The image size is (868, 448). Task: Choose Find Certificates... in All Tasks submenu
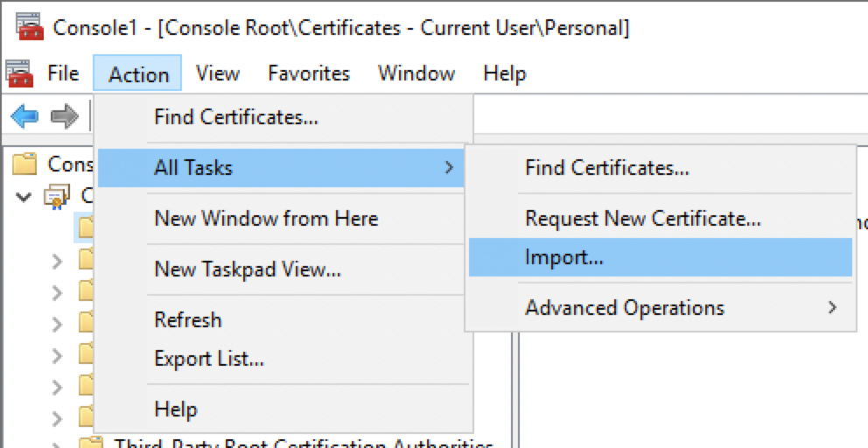(606, 167)
